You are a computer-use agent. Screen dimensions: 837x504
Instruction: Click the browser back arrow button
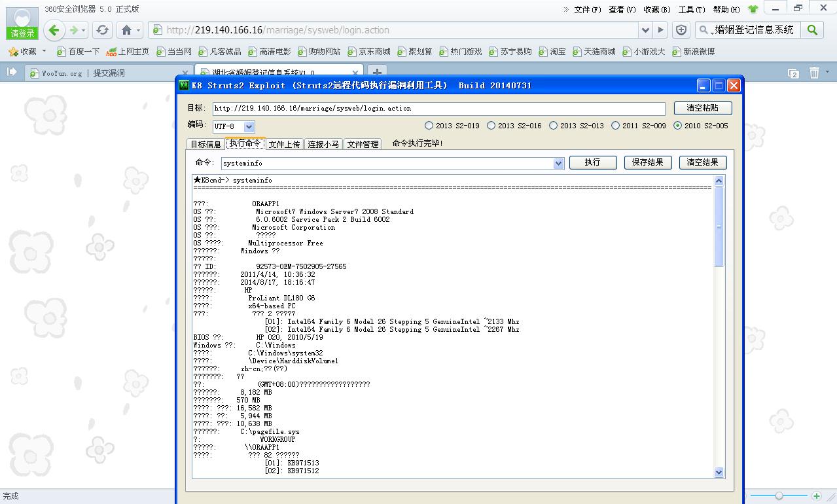click(x=54, y=29)
